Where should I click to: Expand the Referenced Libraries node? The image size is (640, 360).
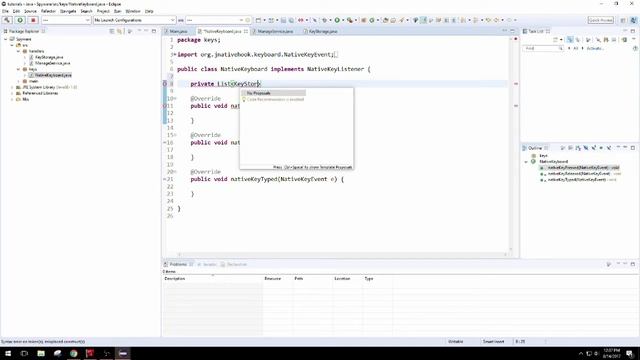tap(12, 93)
